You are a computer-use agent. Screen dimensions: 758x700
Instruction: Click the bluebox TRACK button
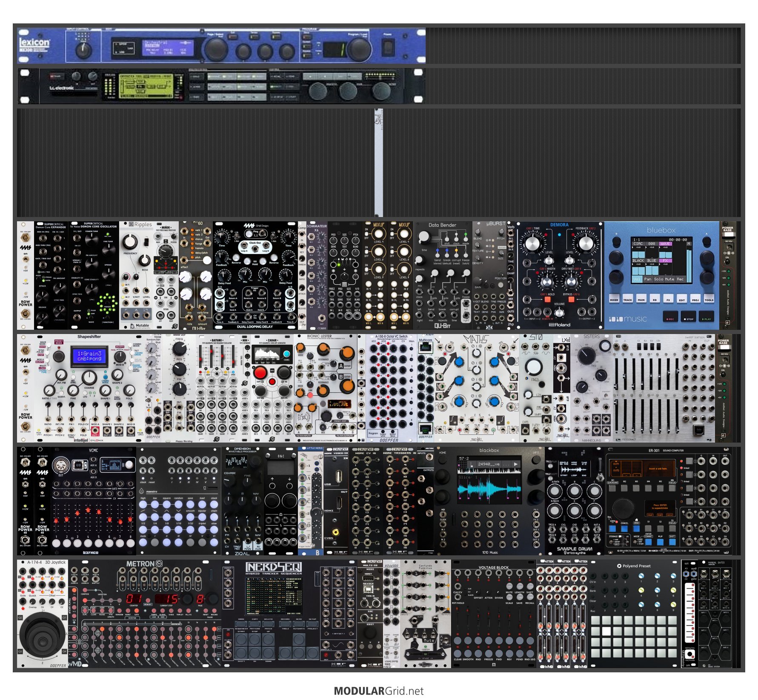coord(627,297)
